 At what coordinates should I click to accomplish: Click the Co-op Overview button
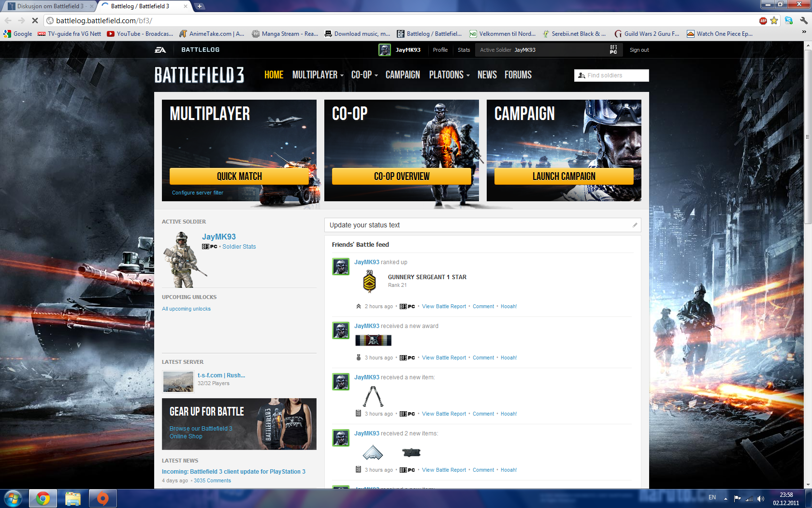[x=402, y=176]
